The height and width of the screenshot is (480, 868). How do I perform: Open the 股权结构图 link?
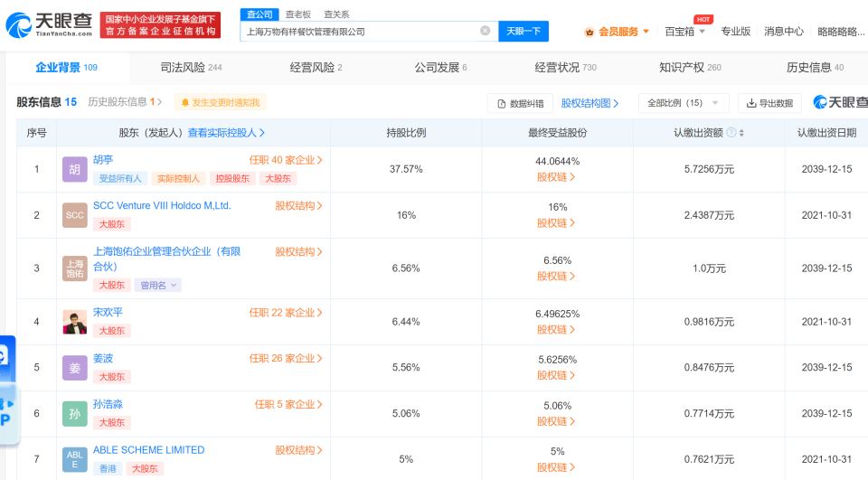point(590,104)
